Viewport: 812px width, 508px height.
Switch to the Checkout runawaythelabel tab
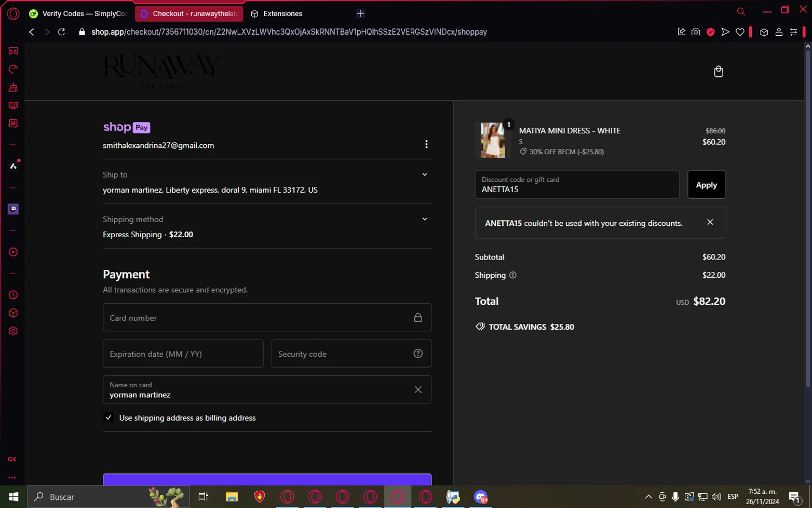click(189, 14)
